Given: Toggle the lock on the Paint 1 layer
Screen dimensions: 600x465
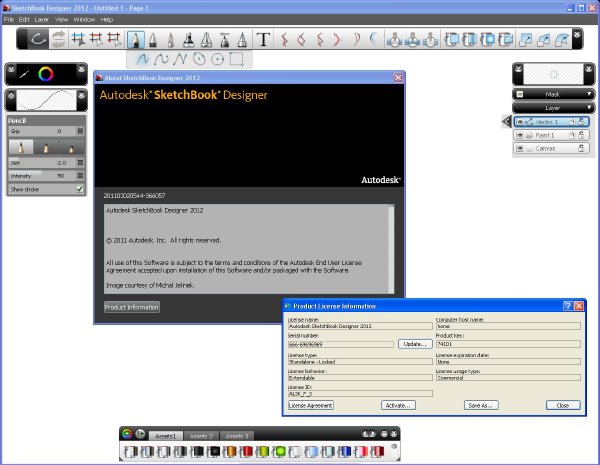Looking at the screenshot, I should pos(581,135).
